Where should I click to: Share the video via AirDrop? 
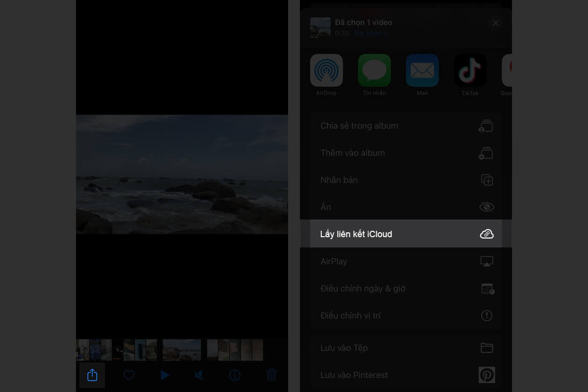(x=326, y=70)
